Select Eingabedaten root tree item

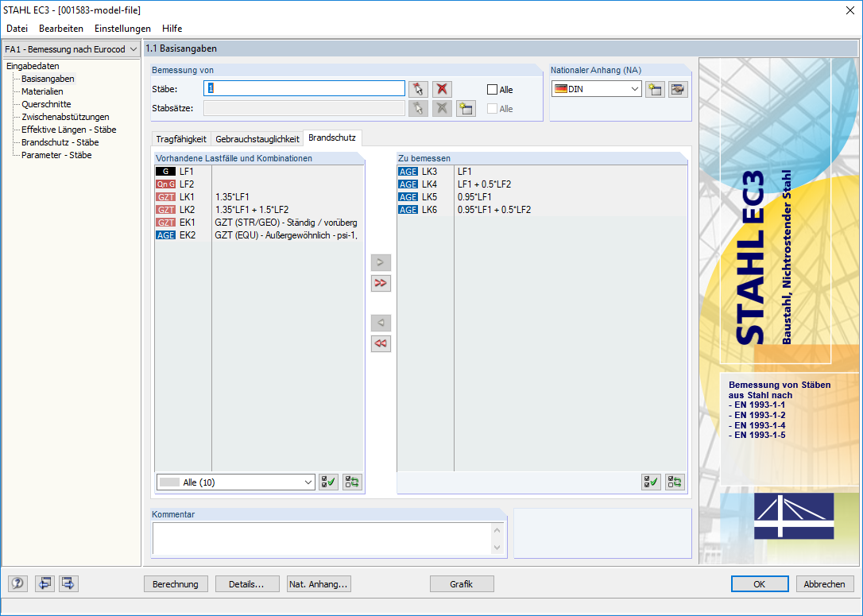[x=33, y=66]
